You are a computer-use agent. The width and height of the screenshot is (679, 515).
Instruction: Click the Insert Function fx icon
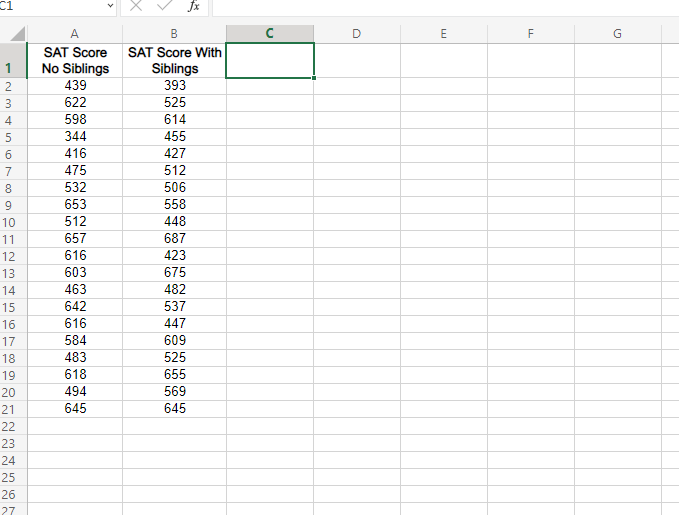(x=194, y=6)
